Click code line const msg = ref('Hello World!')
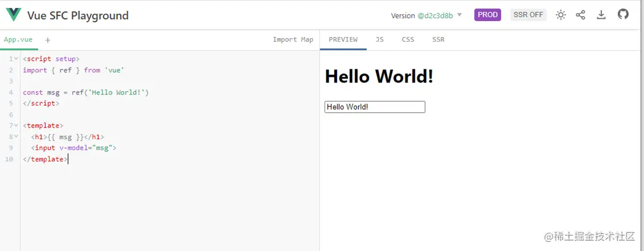Screen dimensions: 644x251 pos(86,93)
